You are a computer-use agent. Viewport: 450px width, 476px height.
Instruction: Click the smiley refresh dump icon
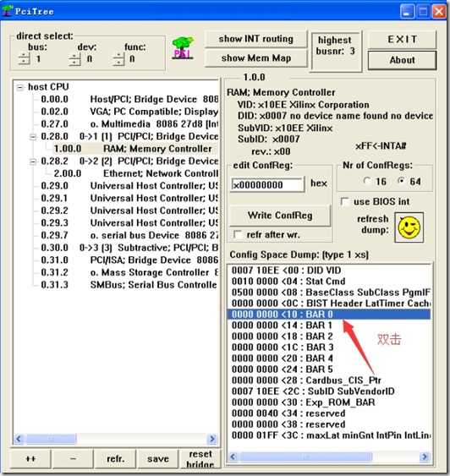pyautogui.click(x=409, y=227)
